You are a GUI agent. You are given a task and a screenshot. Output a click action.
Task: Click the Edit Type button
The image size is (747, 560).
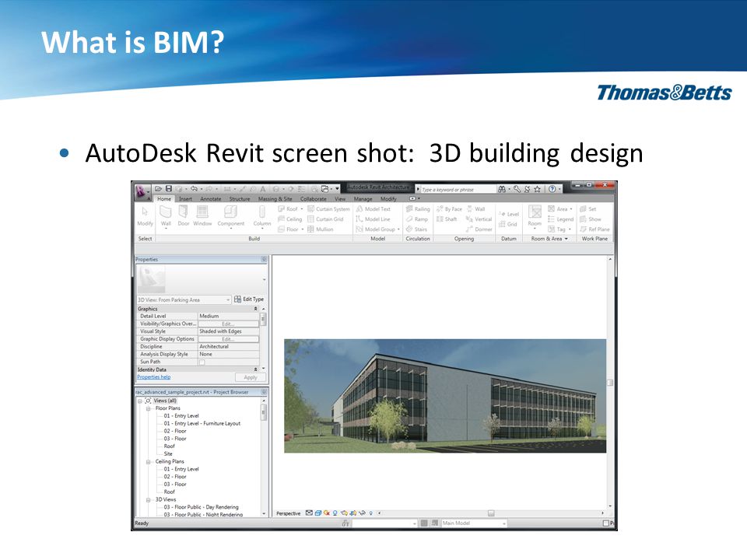click(x=249, y=299)
